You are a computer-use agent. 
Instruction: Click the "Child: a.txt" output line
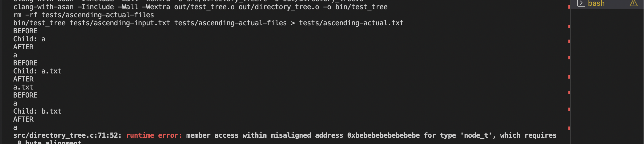click(37, 71)
